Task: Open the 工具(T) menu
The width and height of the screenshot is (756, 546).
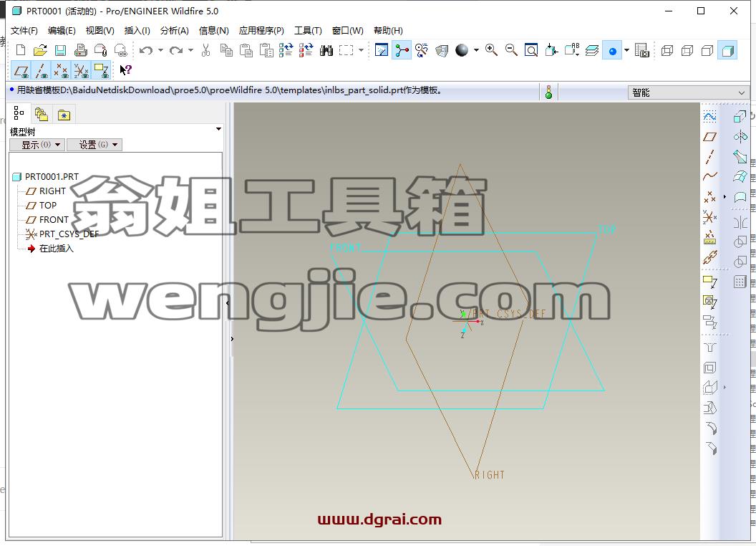Action: tap(308, 30)
